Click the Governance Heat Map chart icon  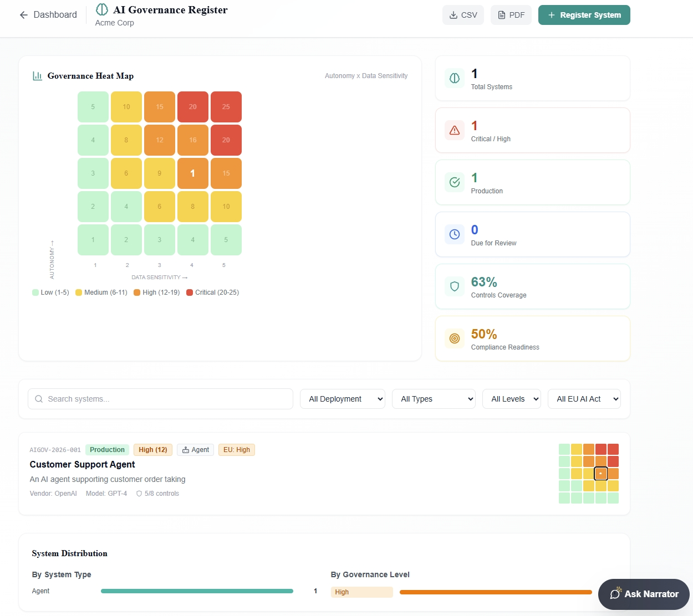(37, 75)
